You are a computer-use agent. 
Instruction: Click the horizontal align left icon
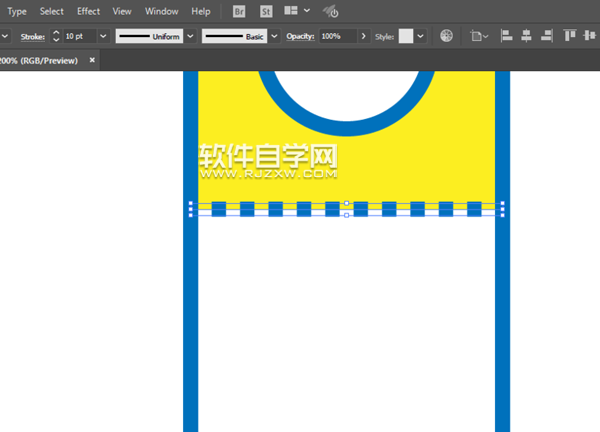(x=505, y=36)
